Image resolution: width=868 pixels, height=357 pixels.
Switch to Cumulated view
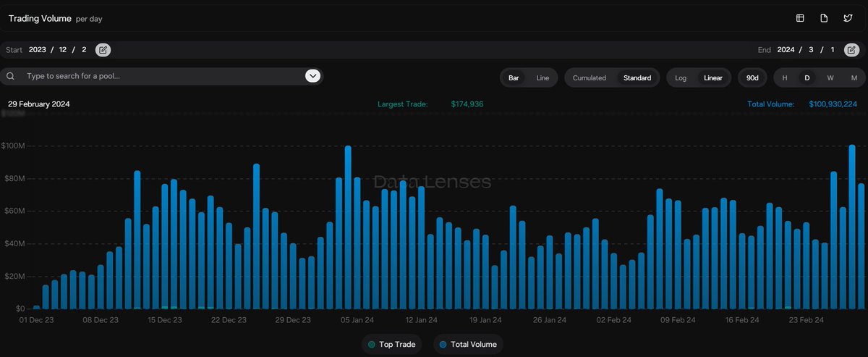pyautogui.click(x=590, y=77)
